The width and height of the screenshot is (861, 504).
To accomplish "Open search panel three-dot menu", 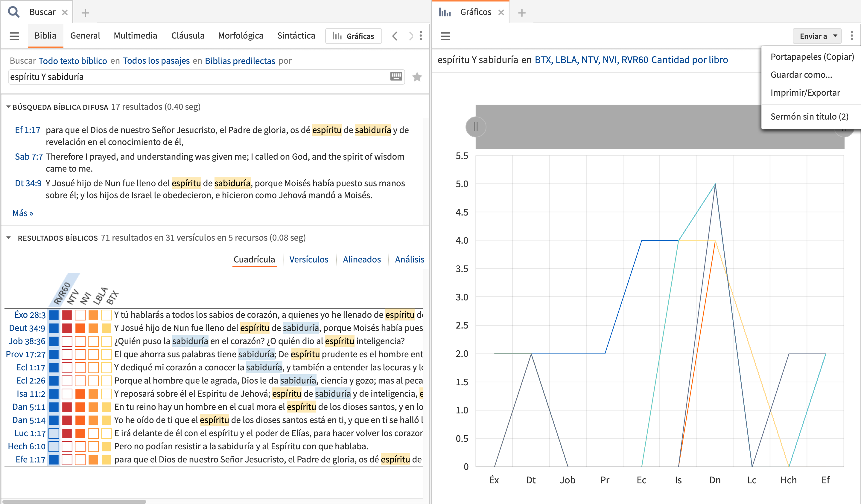I will click(x=421, y=36).
